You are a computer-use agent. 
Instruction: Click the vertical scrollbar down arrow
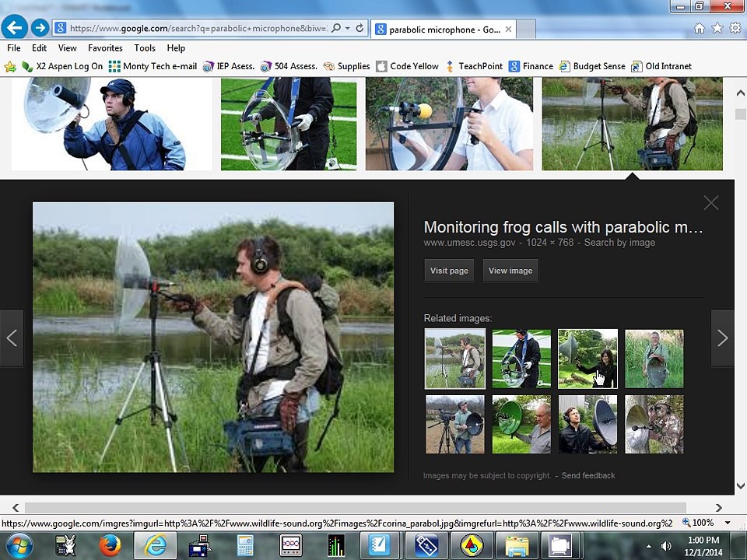(740, 486)
